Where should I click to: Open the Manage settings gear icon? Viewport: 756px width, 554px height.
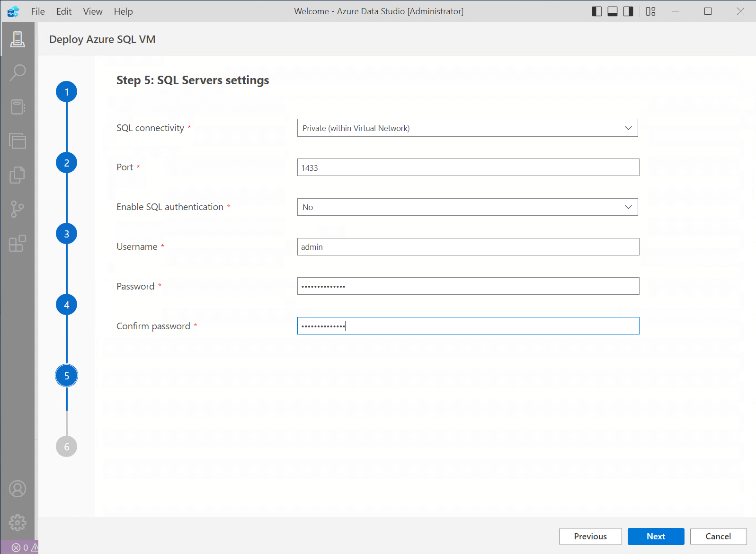point(18,523)
